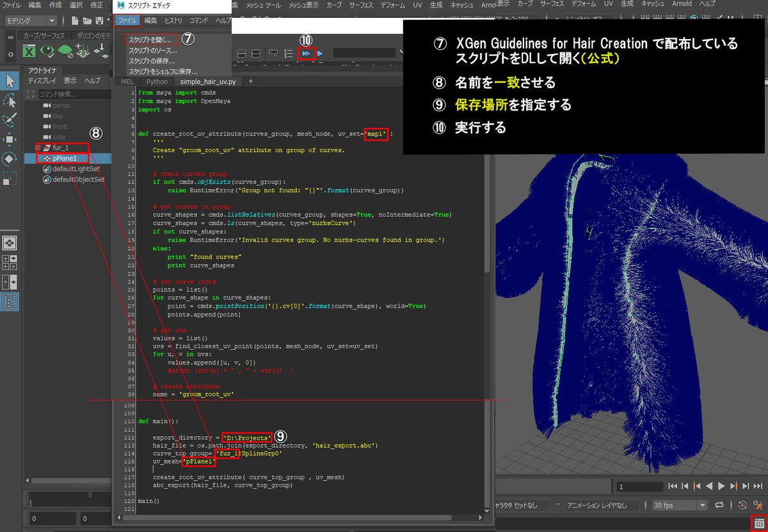Choose the Move tool in toolbox
The image size is (768, 532).
pyautogui.click(x=10, y=139)
